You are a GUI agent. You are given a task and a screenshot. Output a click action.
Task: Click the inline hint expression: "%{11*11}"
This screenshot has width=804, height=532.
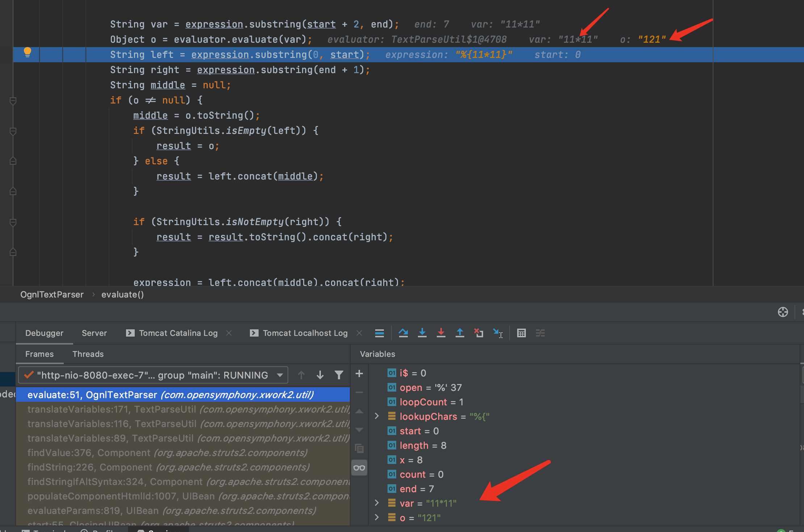click(449, 55)
